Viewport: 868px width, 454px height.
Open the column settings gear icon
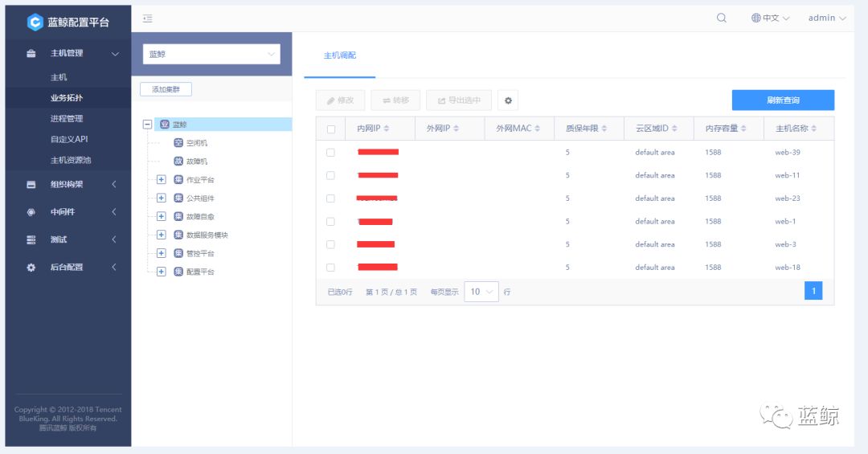click(x=508, y=100)
